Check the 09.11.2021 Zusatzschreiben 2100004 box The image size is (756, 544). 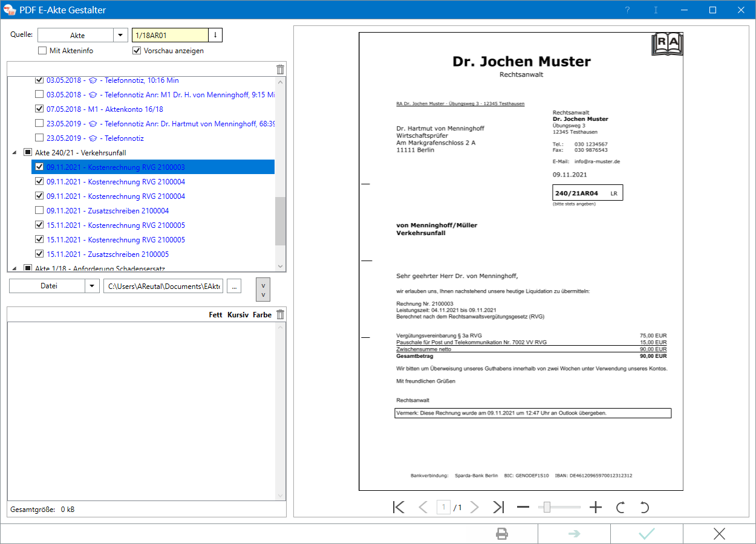[39, 211]
